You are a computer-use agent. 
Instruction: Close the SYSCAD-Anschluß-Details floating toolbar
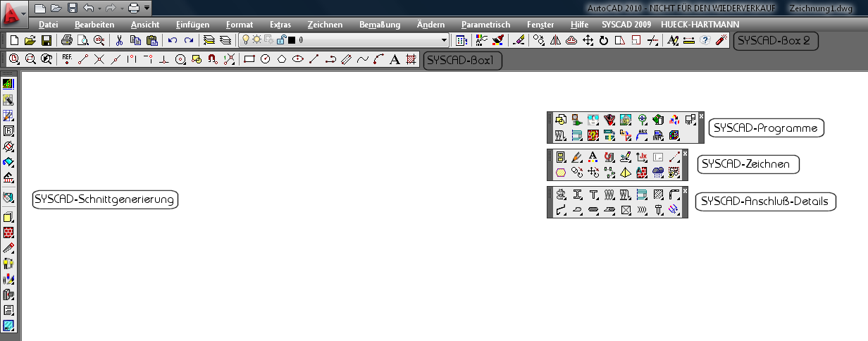coord(685,190)
